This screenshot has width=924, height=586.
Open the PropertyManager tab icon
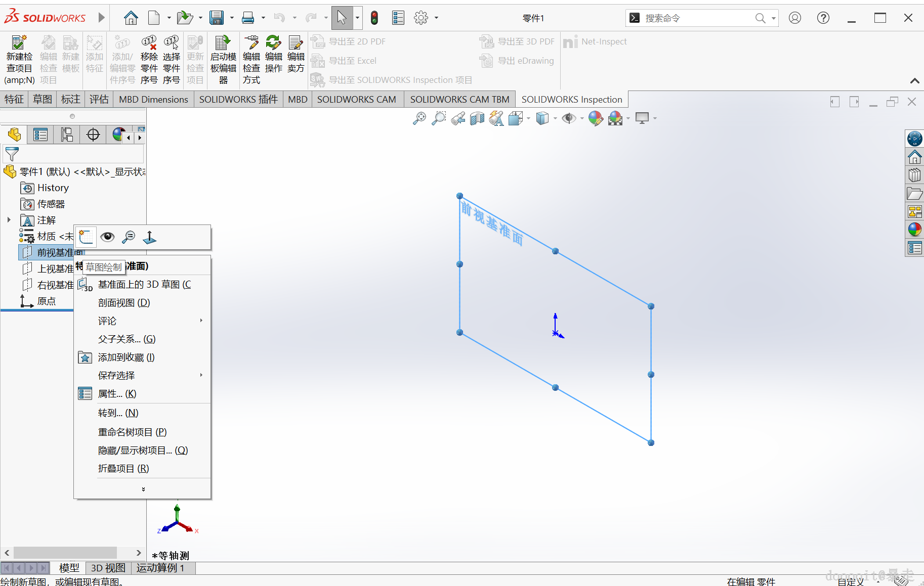click(x=40, y=134)
